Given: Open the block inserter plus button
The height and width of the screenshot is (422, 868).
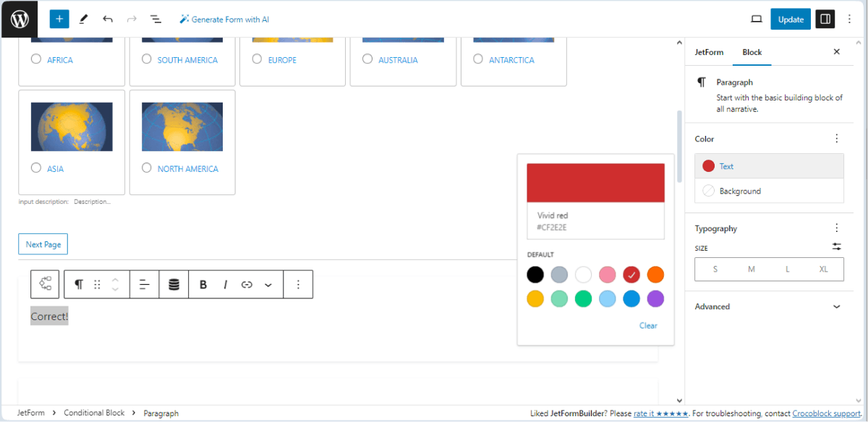Looking at the screenshot, I should pos(59,20).
